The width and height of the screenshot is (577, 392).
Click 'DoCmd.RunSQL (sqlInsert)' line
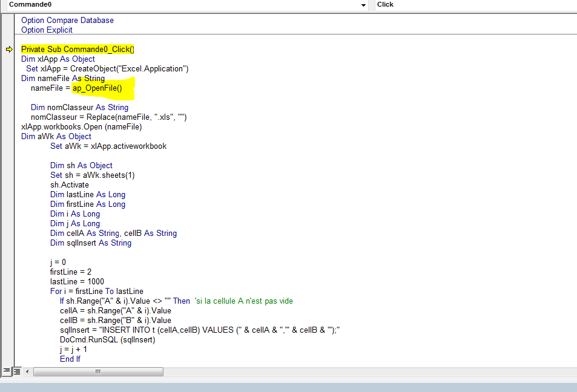[107, 340]
